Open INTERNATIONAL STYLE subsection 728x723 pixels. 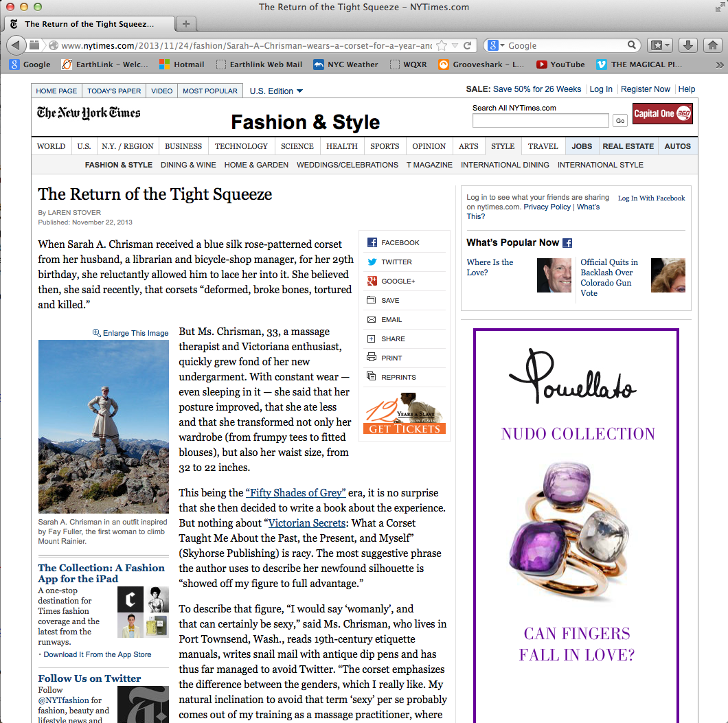click(600, 165)
